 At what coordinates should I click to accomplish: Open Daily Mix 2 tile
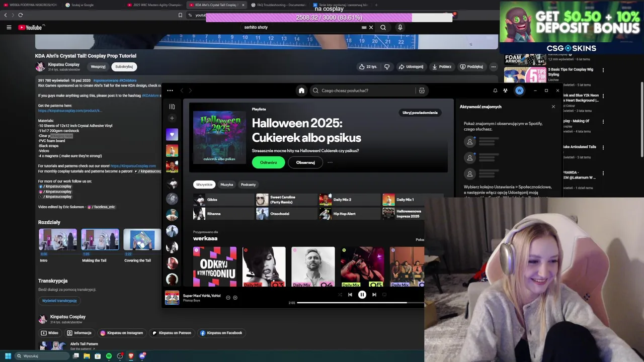coord(350,200)
